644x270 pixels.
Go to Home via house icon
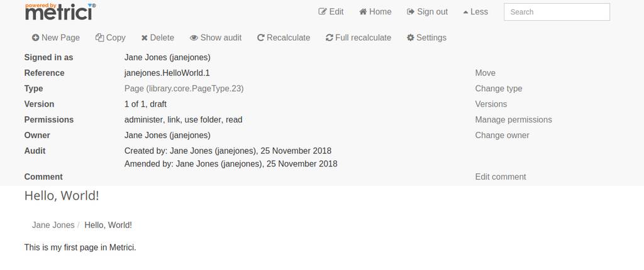click(363, 12)
